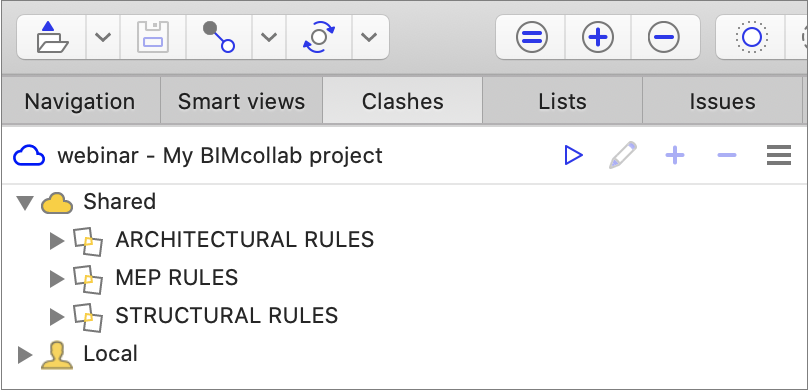Click the synchronize arrows icon
The width and height of the screenshot is (808, 391).
point(319,37)
